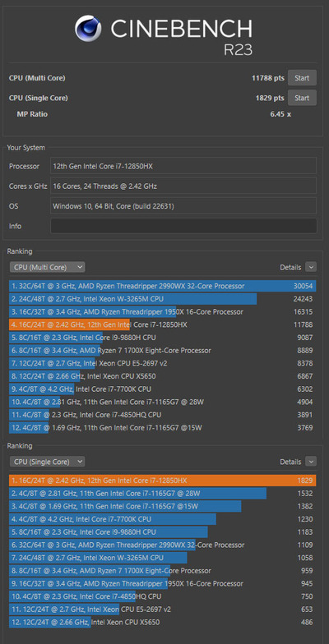Select Single Core row i7-7700K 1230
This screenshot has height=644, width=329.
(163, 519)
